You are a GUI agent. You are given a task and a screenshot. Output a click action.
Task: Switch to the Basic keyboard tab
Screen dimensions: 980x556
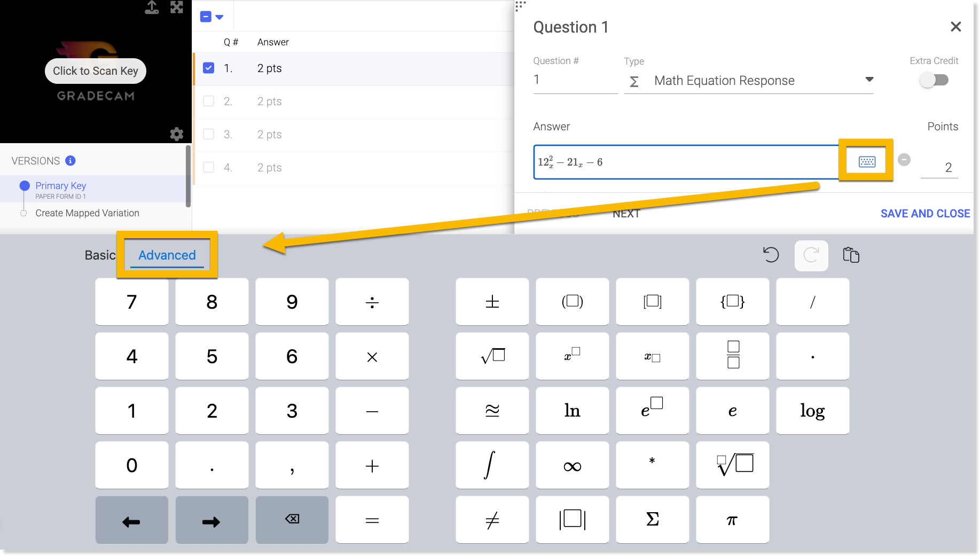pyautogui.click(x=100, y=255)
